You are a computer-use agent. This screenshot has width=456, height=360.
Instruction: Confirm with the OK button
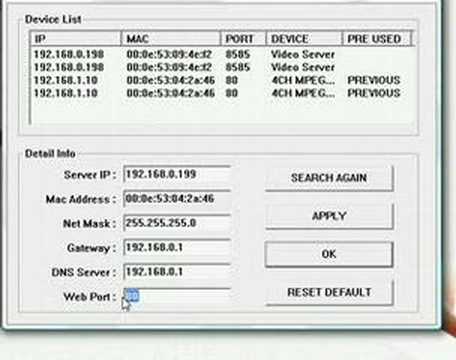point(329,254)
